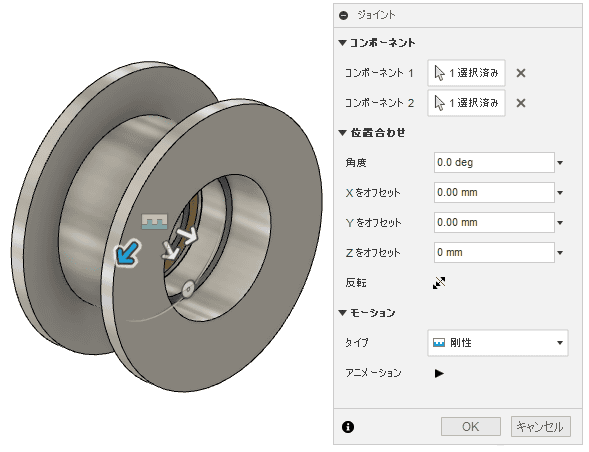Collapse the コンポーネント section
The width and height of the screenshot is (589, 452).
pyautogui.click(x=342, y=43)
